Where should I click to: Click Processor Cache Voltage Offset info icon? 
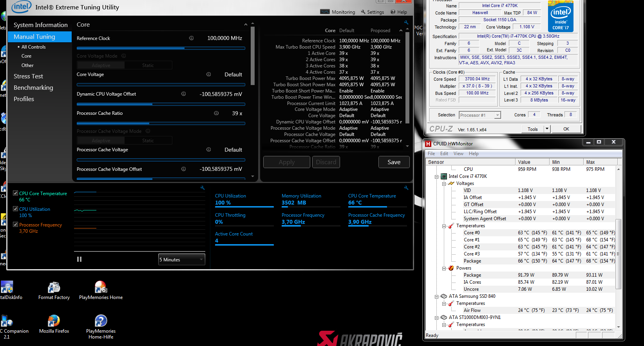click(184, 169)
